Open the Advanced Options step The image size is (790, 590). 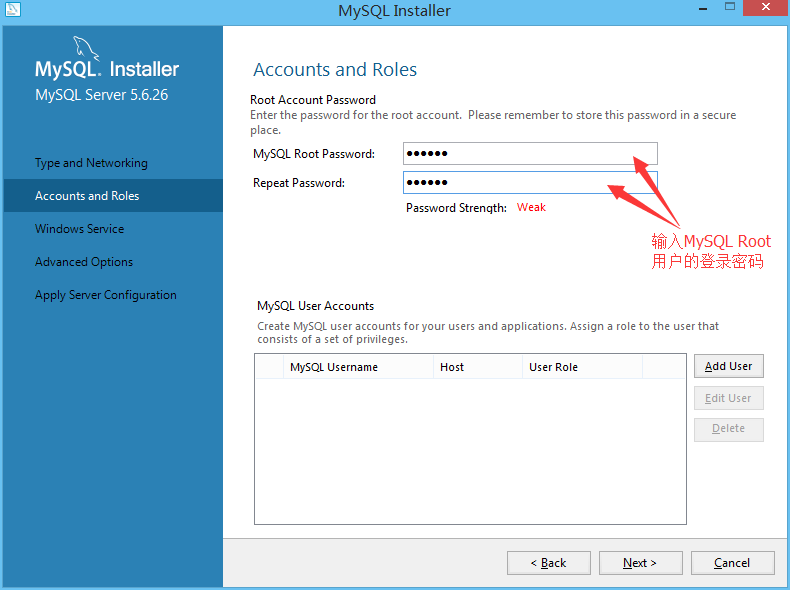click(84, 262)
